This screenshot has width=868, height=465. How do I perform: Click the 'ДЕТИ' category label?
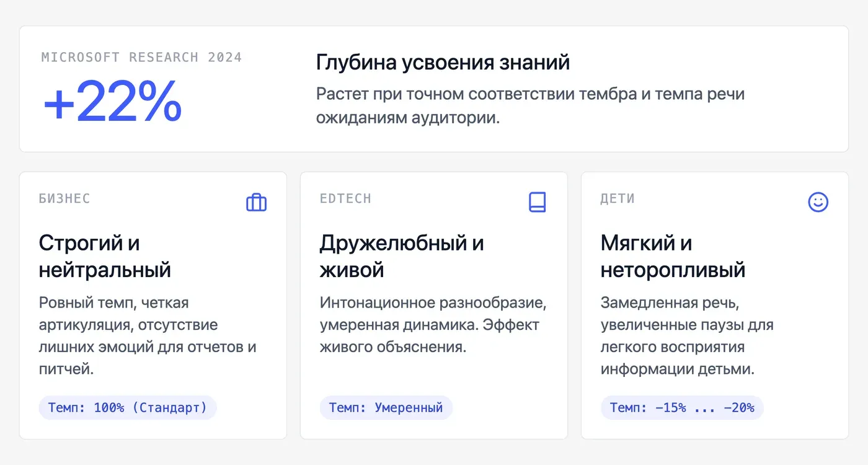coord(618,198)
